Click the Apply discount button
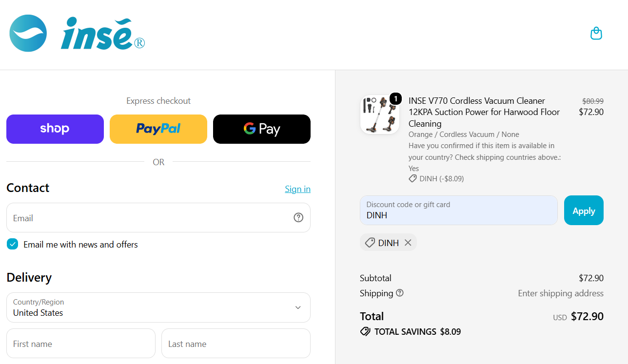Viewport: 628px width, 364px height. (584, 211)
